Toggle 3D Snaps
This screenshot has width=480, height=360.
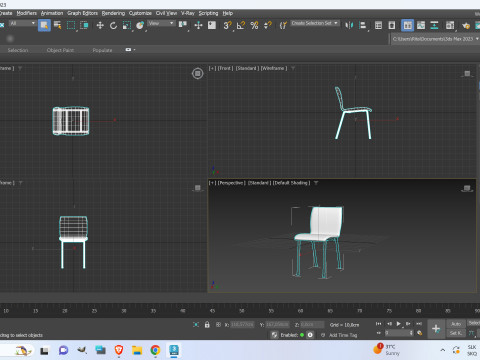coord(228,25)
